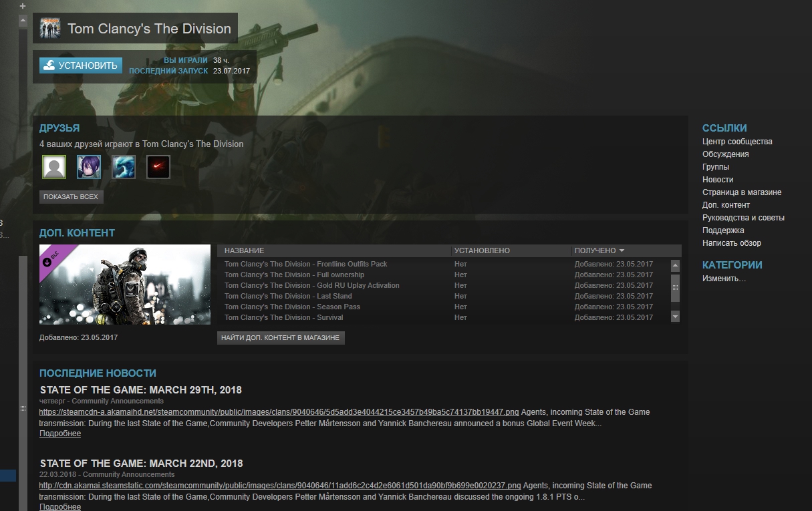Image resolution: width=812 pixels, height=511 pixels.
Task: Select Gold RU Uplay Activation row
Action: click(x=443, y=285)
